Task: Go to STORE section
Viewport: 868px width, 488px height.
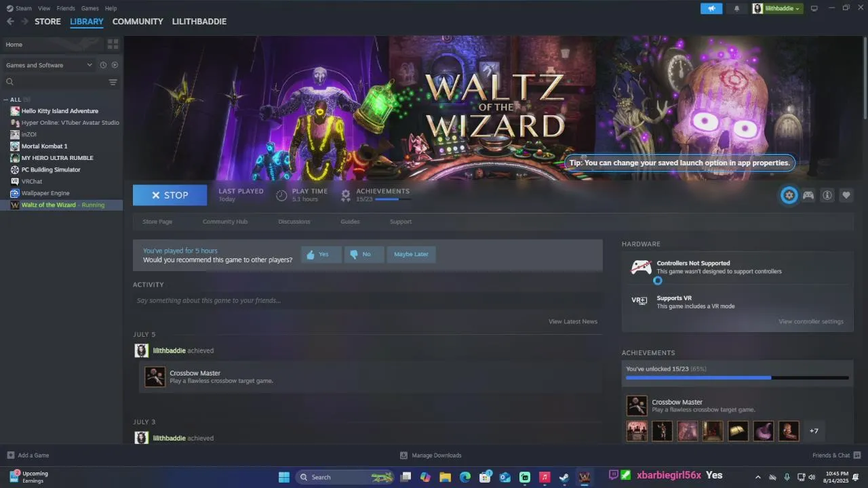Action: click(x=47, y=22)
